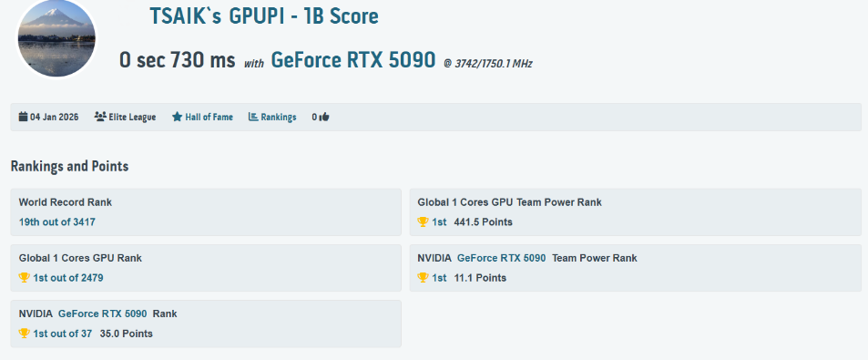The image size is (868, 360).
Task: Click the thumbs-up like icon
Action: coord(324,117)
